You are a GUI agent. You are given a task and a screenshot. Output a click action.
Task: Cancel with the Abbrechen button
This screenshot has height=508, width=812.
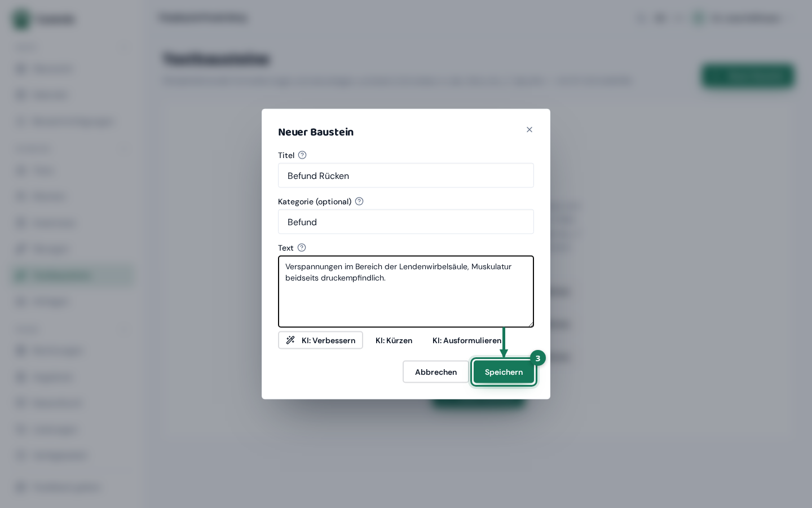[436, 372]
